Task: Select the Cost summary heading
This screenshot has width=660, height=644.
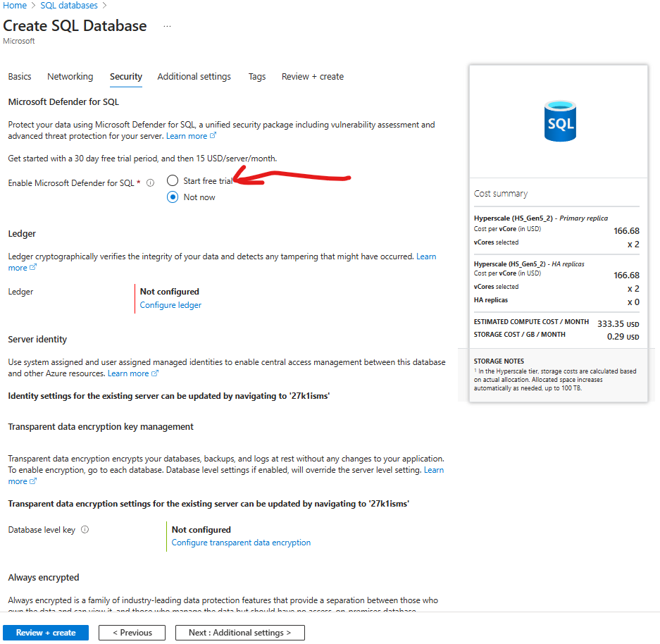Action: click(x=501, y=194)
